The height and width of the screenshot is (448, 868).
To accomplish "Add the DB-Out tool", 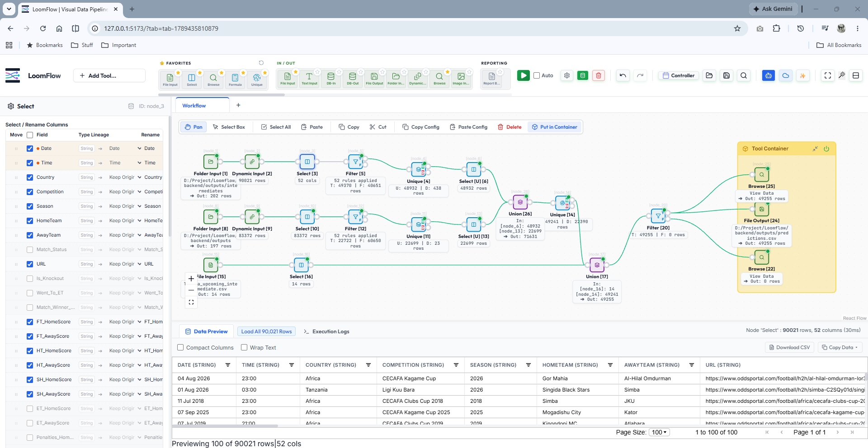I will pyautogui.click(x=353, y=79).
